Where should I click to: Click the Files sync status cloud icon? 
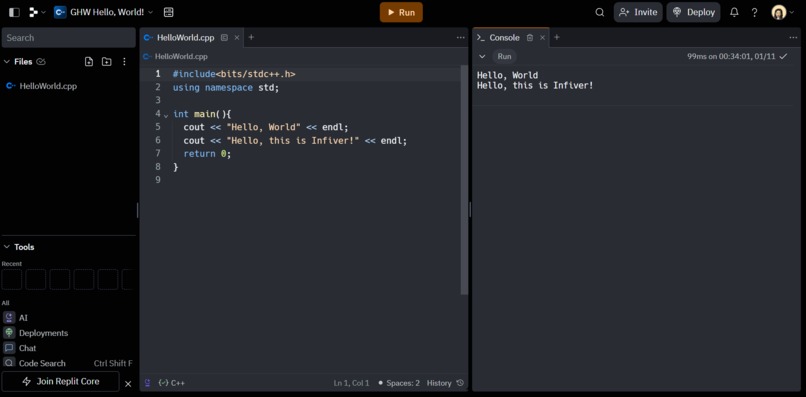pyautogui.click(x=41, y=62)
